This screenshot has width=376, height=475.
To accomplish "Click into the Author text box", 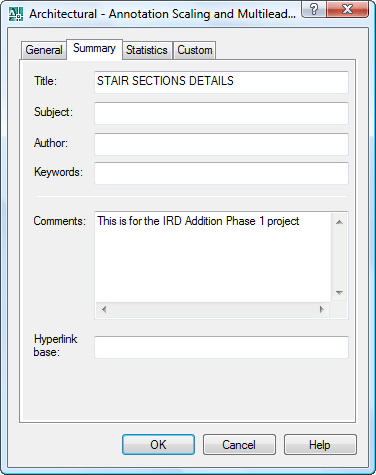I will (x=221, y=144).
